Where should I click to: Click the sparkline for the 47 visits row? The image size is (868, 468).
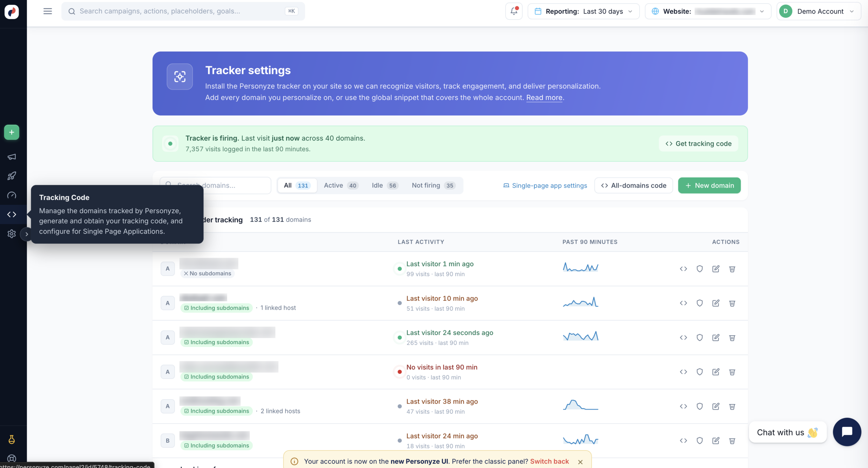tap(580, 405)
